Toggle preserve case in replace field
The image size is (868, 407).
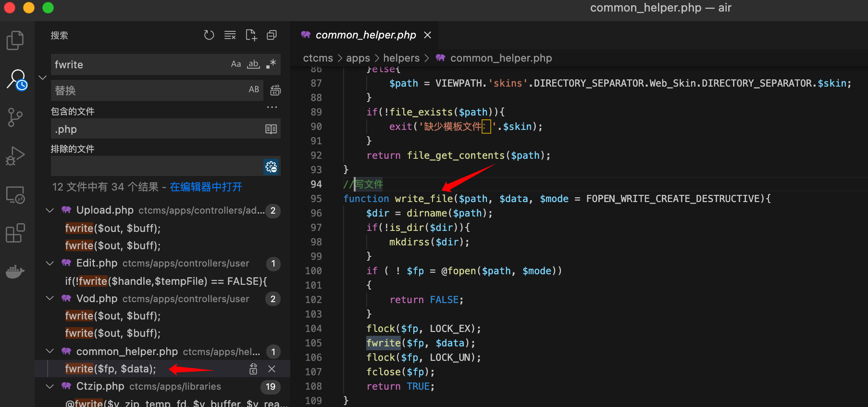[x=254, y=90]
